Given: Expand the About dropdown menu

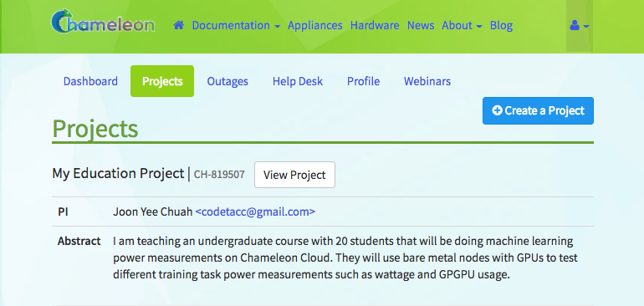Looking at the screenshot, I should (x=462, y=25).
